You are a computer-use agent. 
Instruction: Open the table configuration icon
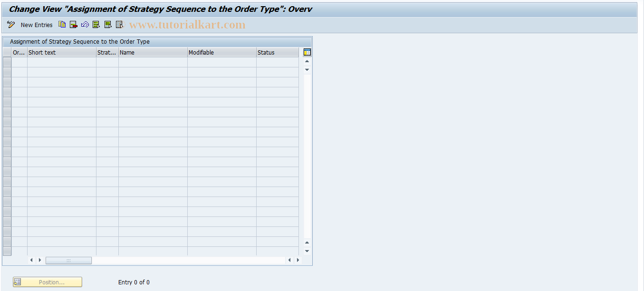(x=307, y=52)
